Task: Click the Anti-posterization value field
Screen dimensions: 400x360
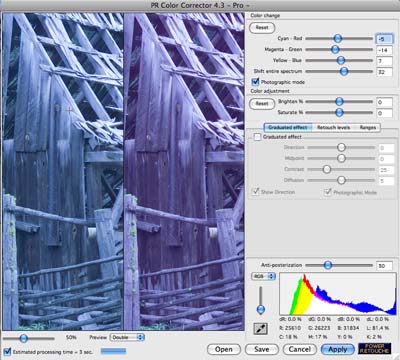Action: (x=384, y=266)
